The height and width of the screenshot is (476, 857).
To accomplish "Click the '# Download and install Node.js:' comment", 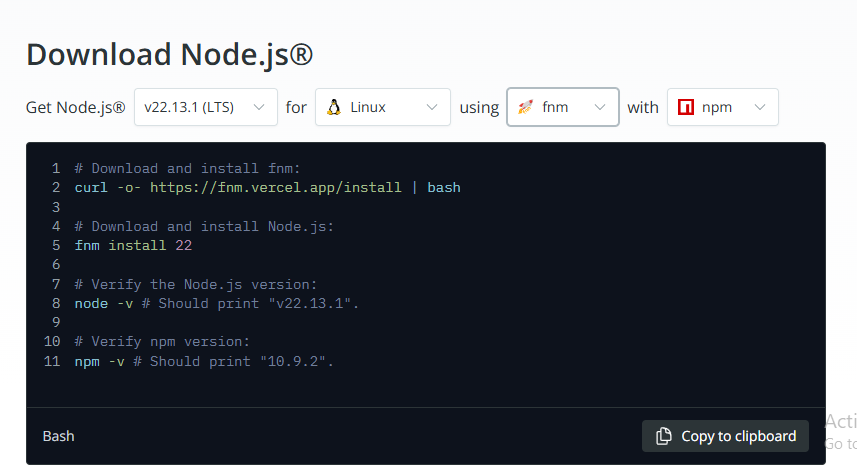I will click(x=204, y=226).
